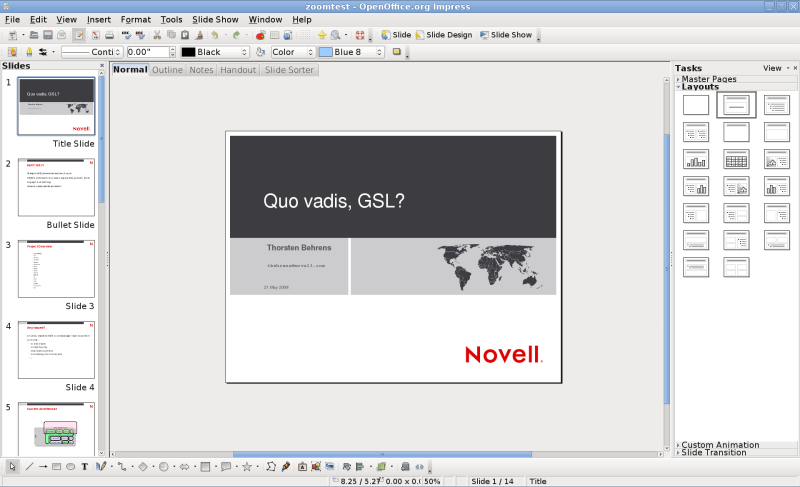This screenshot has height=487, width=800.
Task: Open the Blue 8 fill color dropdown
Action: pyautogui.click(x=351, y=52)
